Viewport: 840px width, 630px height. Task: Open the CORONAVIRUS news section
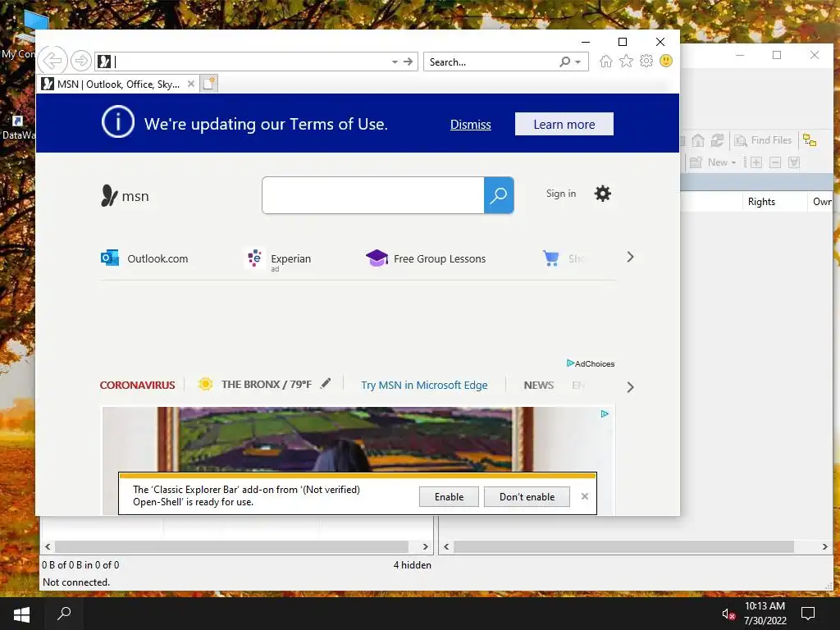click(137, 386)
